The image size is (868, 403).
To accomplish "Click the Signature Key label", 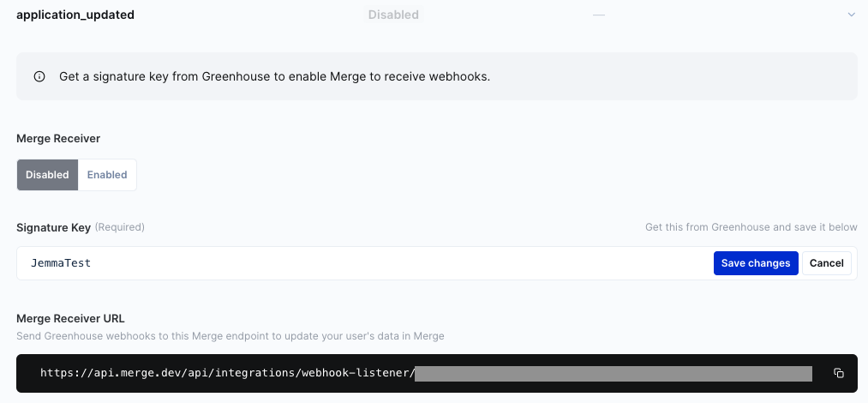I will click(x=53, y=227).
